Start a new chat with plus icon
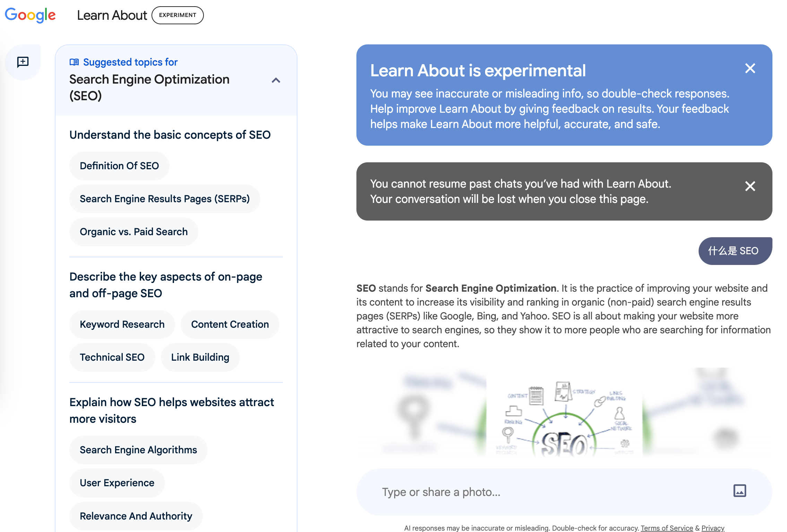This screenshot has height=532, width=787. (x=23, y=62)
